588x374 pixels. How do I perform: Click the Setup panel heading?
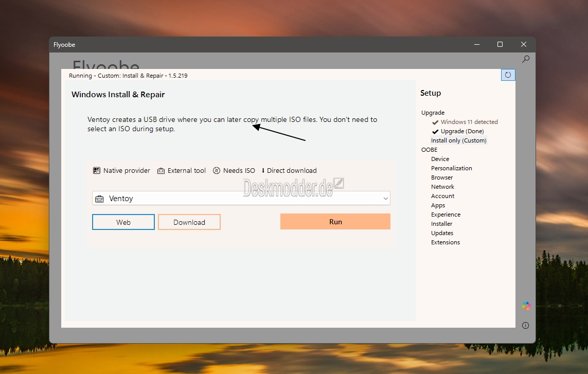coord(431,93)
